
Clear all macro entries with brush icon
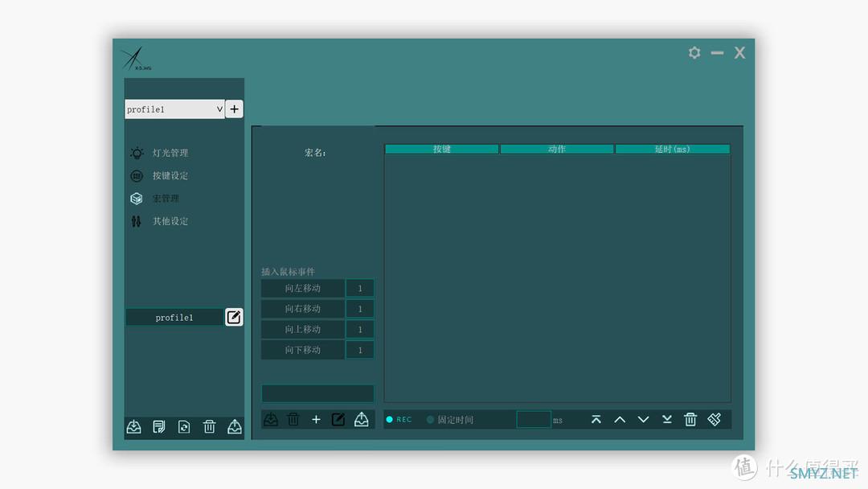pyautogui.click(x=714, y=419)
